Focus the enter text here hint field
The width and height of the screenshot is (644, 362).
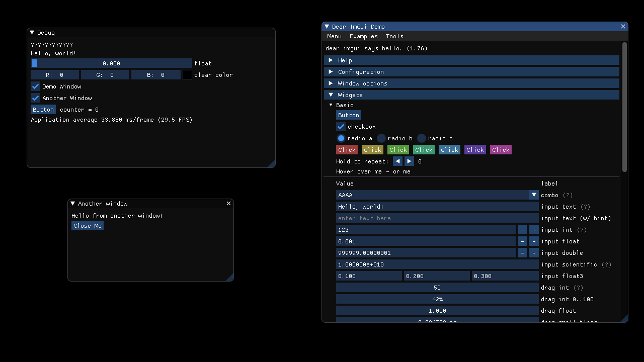(x=437, y=218)
